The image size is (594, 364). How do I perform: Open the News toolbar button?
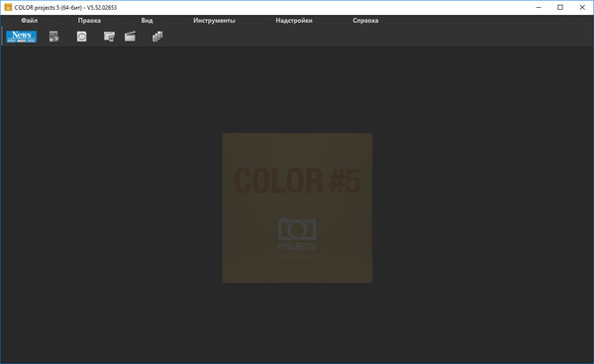coord(22,37)
